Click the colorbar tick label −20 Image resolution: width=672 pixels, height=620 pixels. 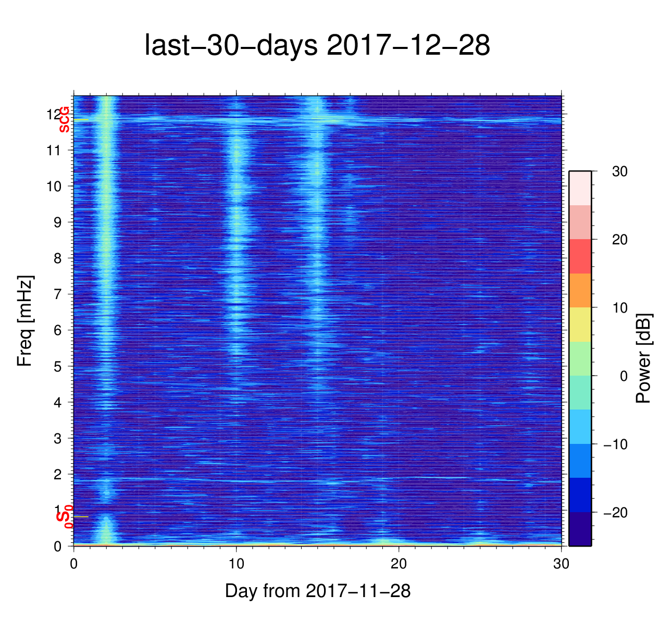point(615,513)
